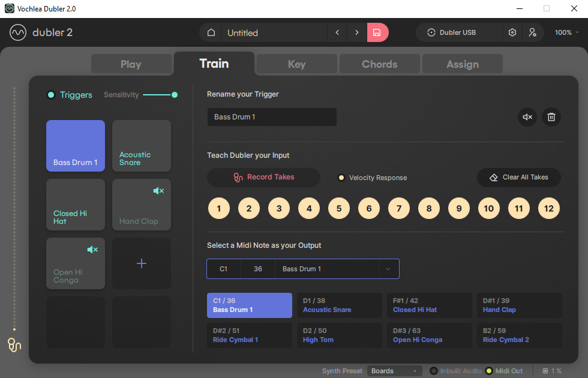Choose C1 / 36 Bass Drum 1 note

(x=250, y=305)
